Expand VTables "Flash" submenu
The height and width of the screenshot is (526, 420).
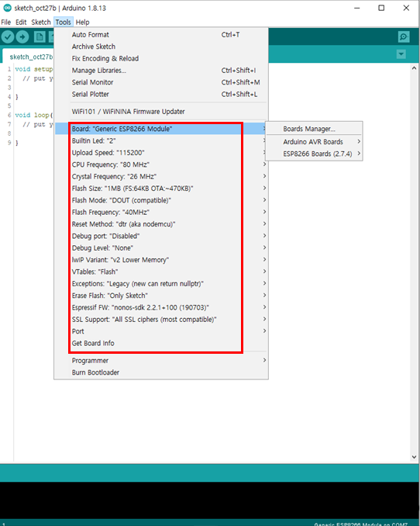tap(161, 272)
